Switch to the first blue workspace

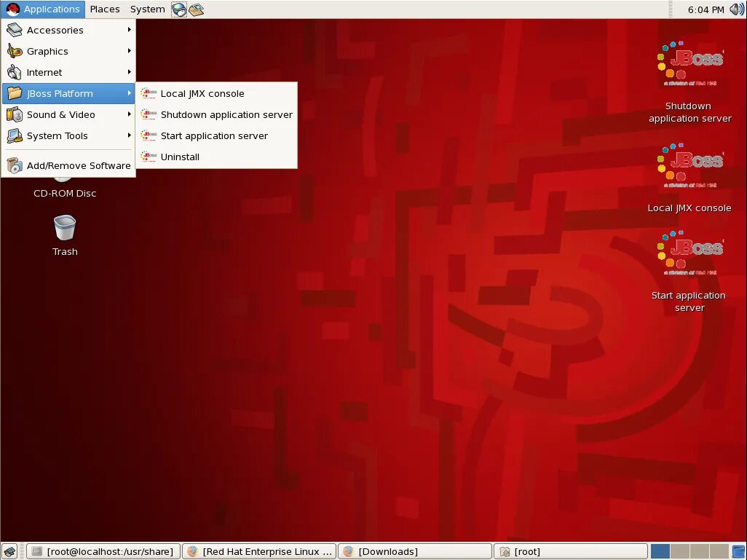[660, 551]
